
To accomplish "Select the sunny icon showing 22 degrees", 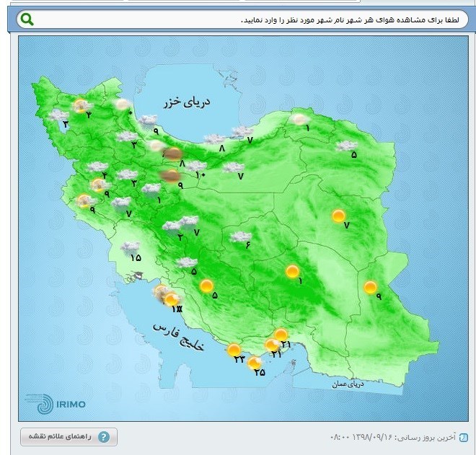I will [x=234, y=350].
